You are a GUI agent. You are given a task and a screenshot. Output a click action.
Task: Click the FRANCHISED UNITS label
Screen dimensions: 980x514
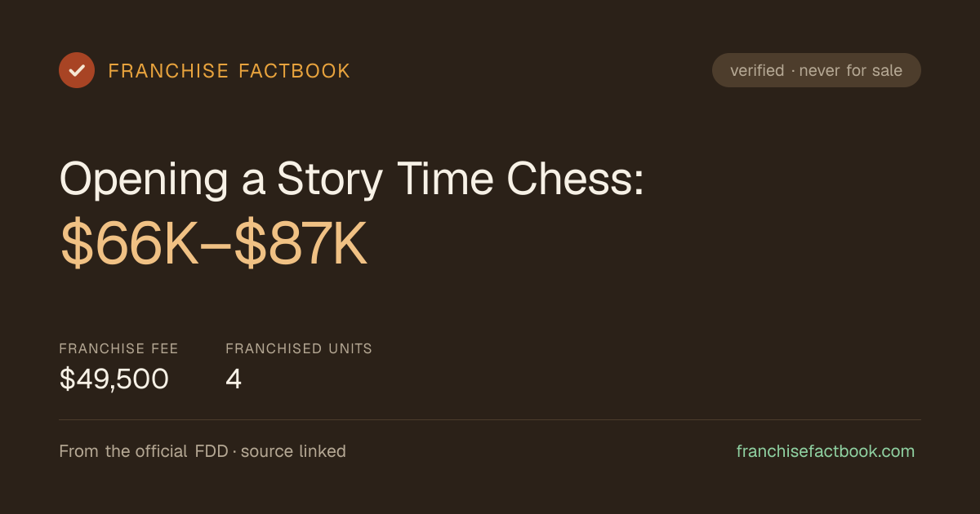click(x=299, y=348)
